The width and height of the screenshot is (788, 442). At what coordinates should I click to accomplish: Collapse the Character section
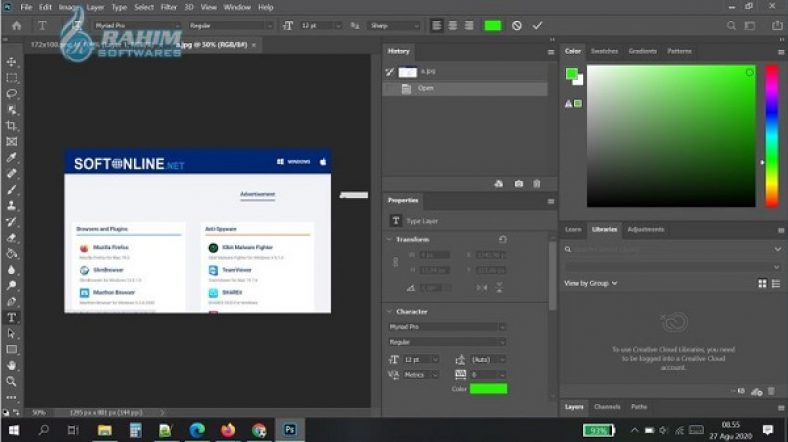tap(389, 312)
